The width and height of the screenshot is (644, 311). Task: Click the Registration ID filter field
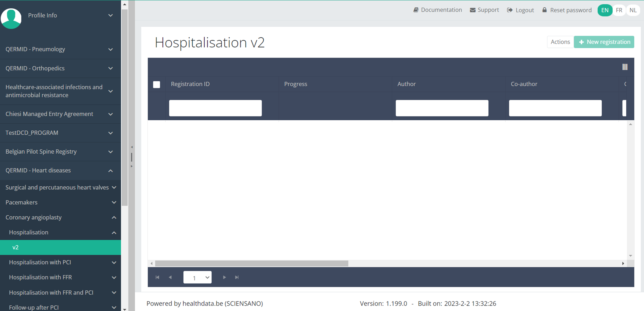tap(215, 108)
